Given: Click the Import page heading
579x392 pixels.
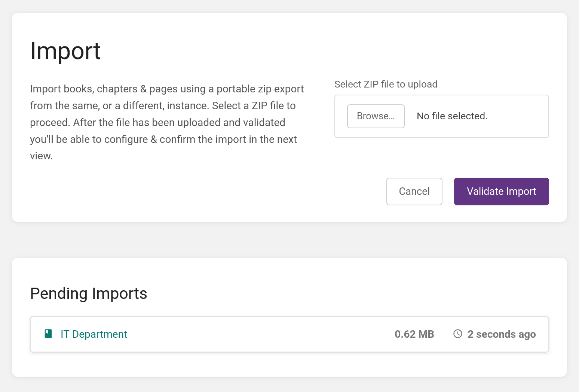Looking at the screenshot, I should pos(65,51).
